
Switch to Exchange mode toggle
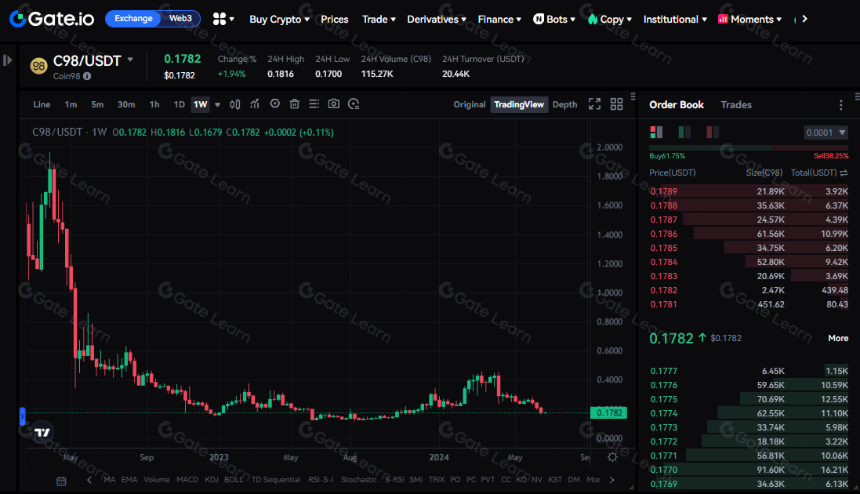(133, 19)
